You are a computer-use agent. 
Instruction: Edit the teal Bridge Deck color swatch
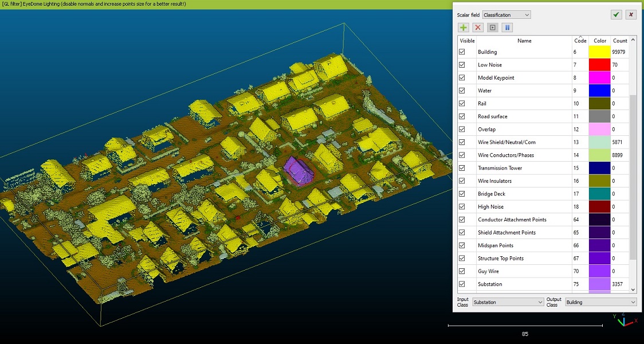coord(600,194)
